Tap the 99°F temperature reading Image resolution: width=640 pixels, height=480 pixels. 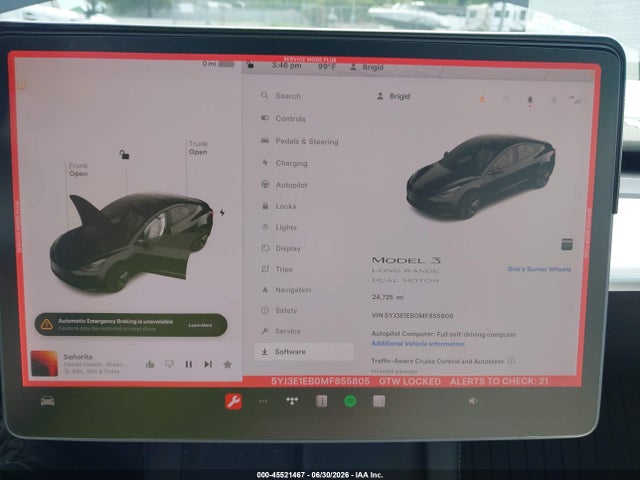(327, 66)
